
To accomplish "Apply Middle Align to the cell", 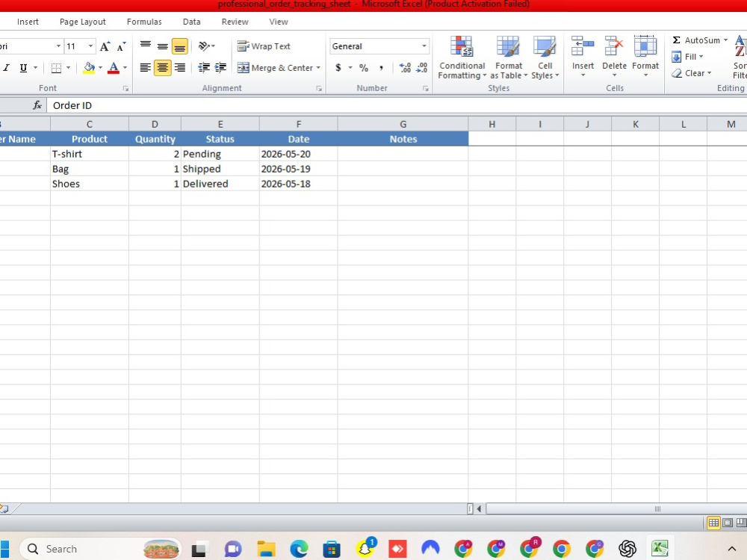I will (x=162, y=46).
